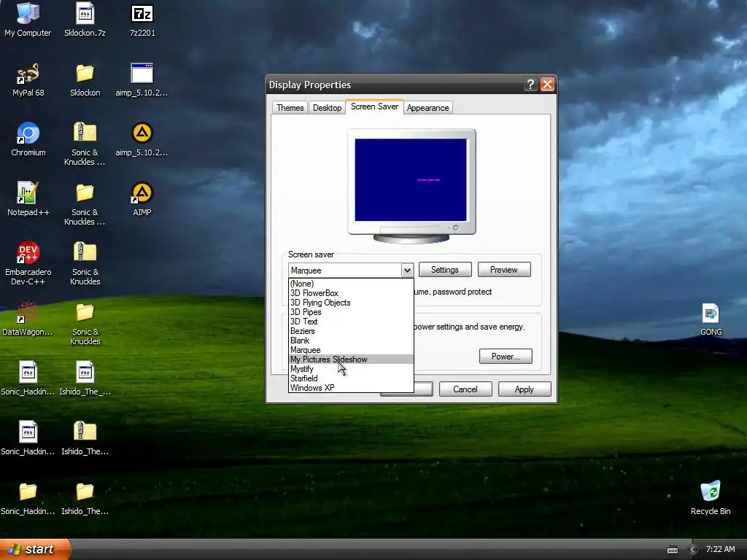Close the Display Properties window
This screenshot has width=747, height=560.
click(547, 85)
